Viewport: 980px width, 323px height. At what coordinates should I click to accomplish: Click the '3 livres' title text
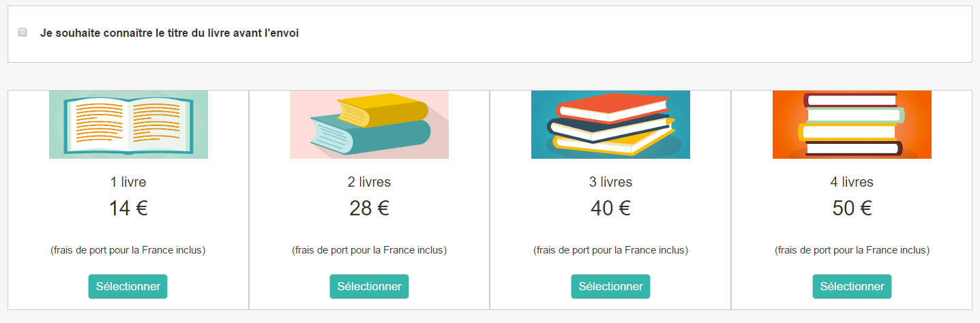[610, 182]
